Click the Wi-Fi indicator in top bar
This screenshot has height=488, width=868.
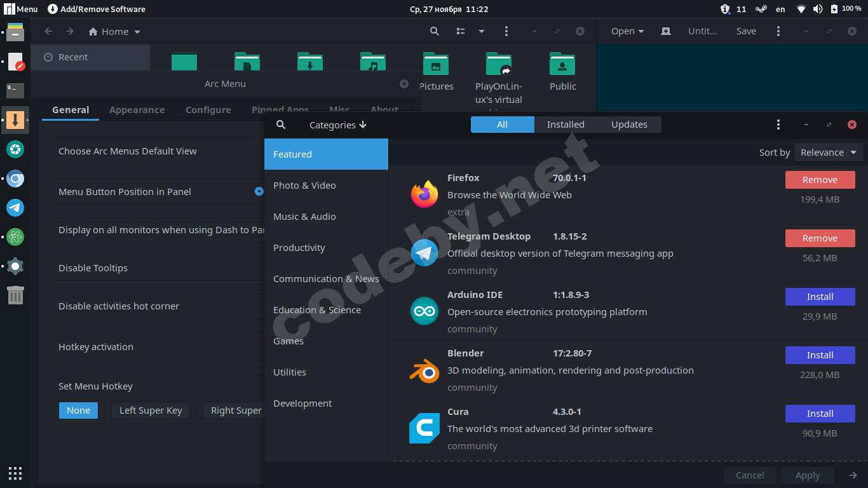[x=801, y=9]
